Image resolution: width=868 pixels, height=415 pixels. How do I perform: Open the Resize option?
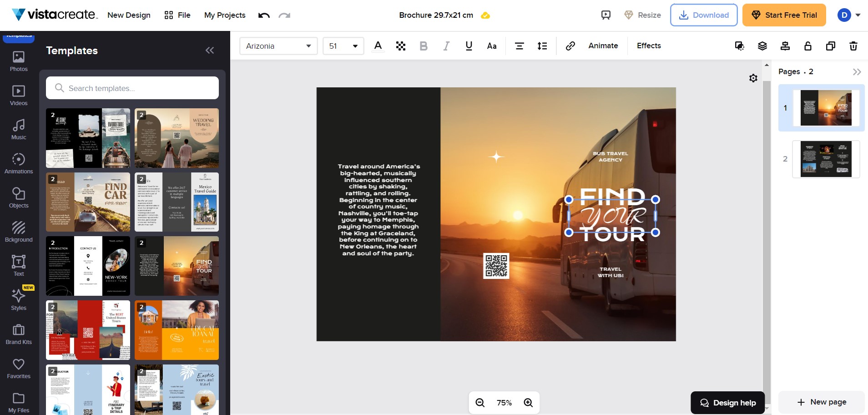click(642, 15)
